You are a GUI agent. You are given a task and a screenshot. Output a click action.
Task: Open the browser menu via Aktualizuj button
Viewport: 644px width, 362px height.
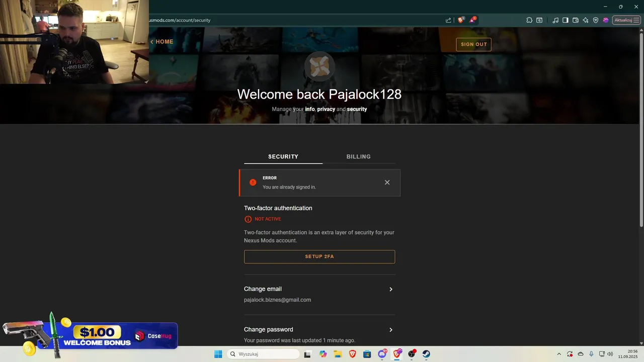tap(626, 20)
